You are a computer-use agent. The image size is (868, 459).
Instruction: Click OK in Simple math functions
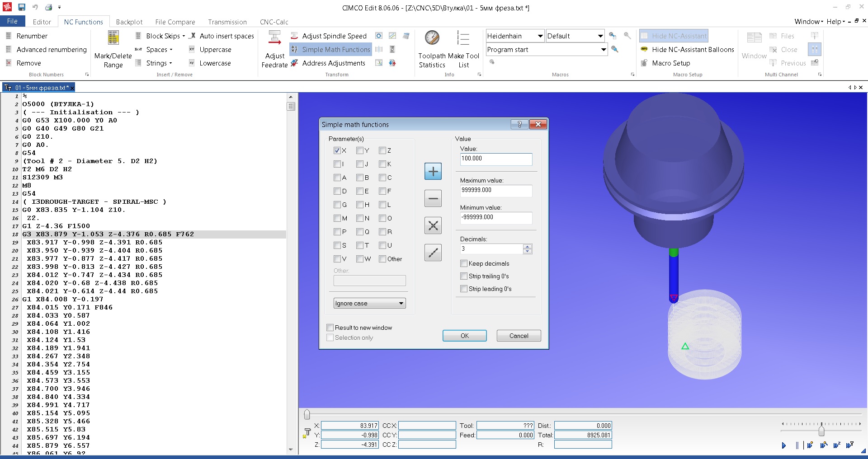click(465, 336)
